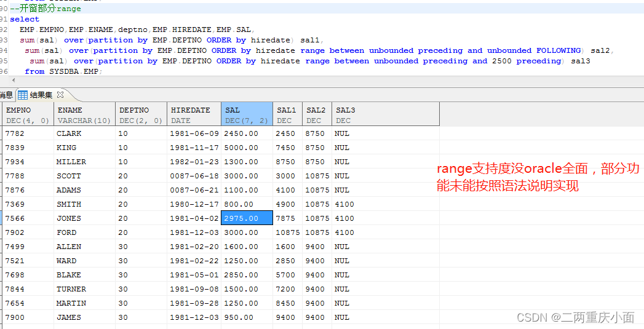Click the TURNER name cell
This screenshot has height=329, width=644.
(85, 289)
